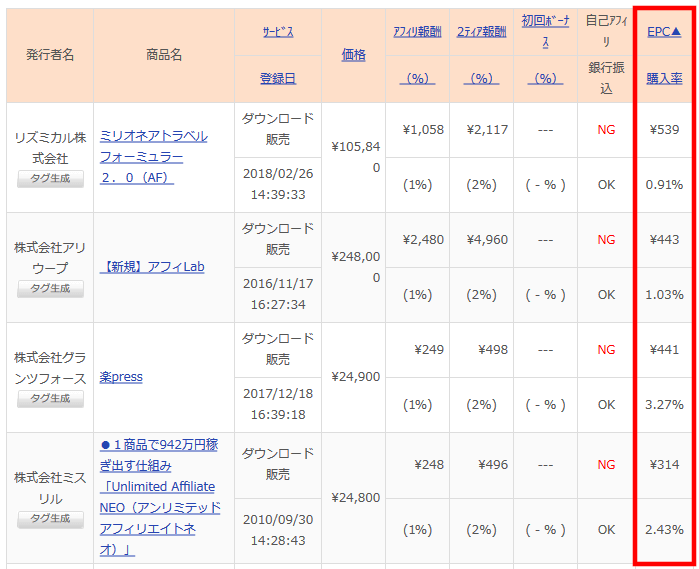The height and width of the screenshot is (569, 699).
Task: Select affiliate reward ¥2,480
Action: 423,240
